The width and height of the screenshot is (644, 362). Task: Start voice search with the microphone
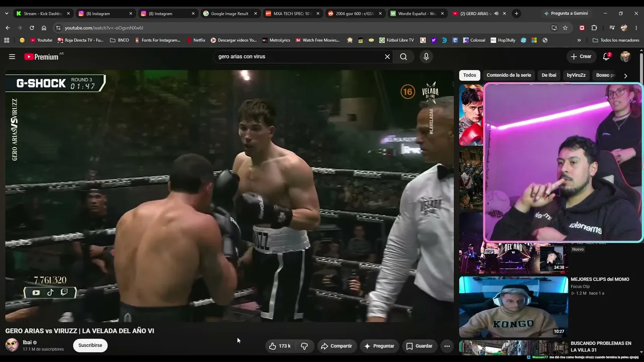click(x=426, y=57)
